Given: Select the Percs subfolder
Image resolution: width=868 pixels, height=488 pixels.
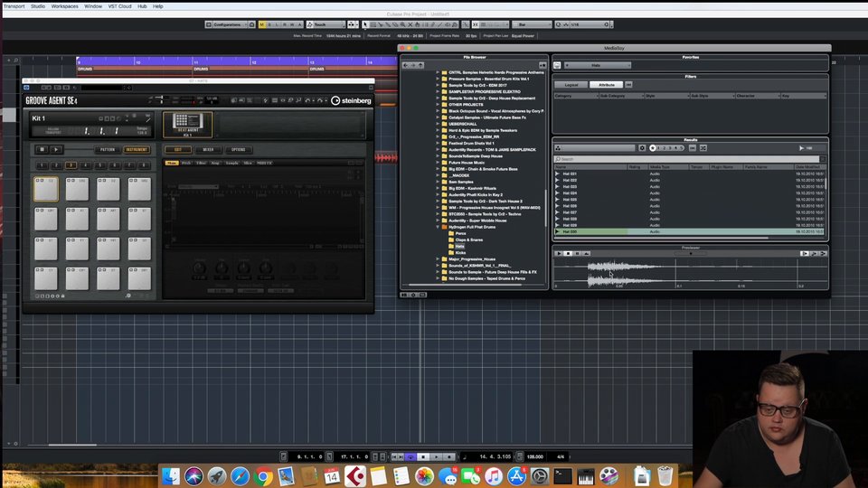Looking at the screenshot, I should [x=460, y=233].
